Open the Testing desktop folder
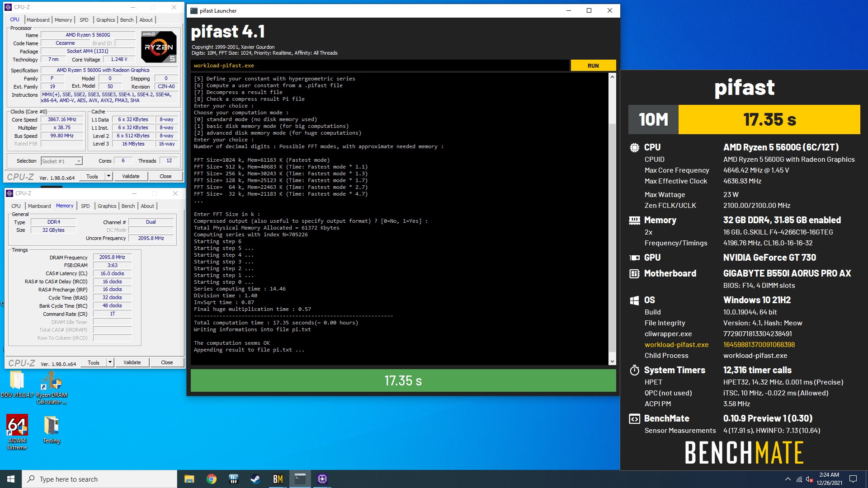 coord(51,429)
